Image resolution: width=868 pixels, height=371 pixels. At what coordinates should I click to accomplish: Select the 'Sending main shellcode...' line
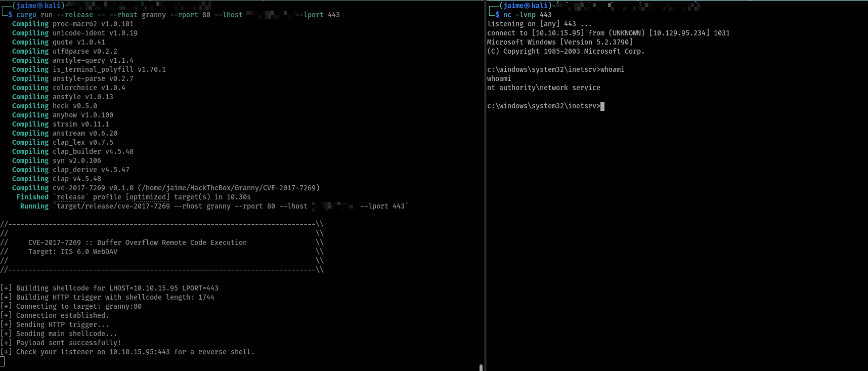pyautogui.click(x=59, y=334)
